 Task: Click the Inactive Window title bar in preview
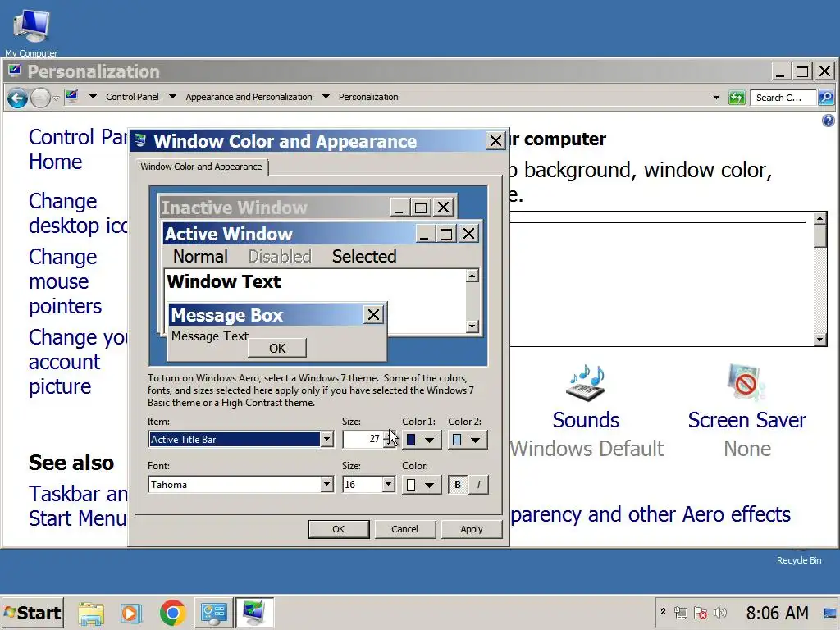click(273, 207)
